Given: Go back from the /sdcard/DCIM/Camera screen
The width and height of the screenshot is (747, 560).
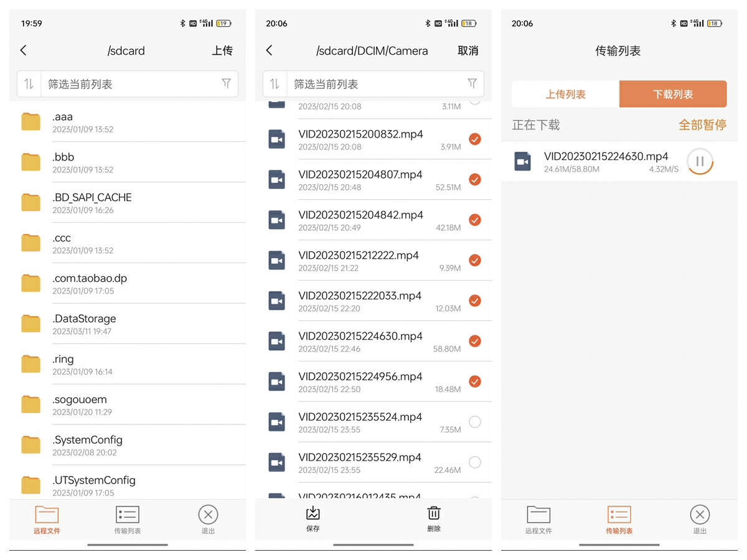Looking at the screenshot, I should [270, 50].
